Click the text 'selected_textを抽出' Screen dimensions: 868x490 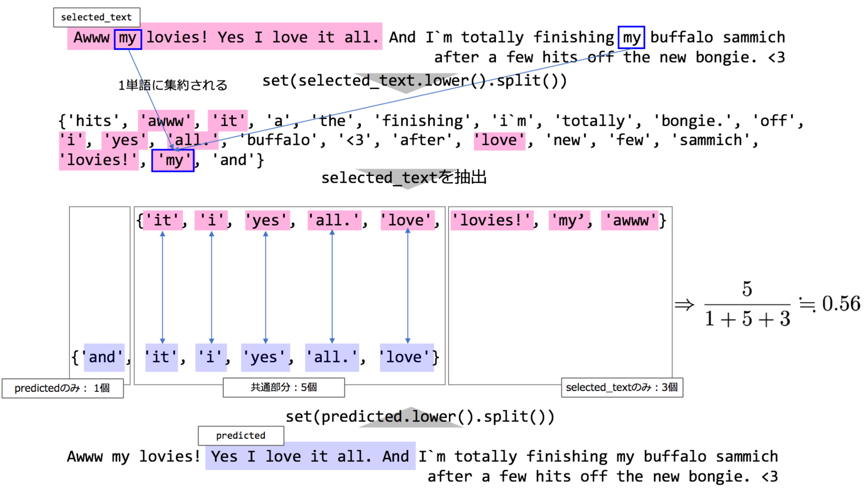coord(404,177)
